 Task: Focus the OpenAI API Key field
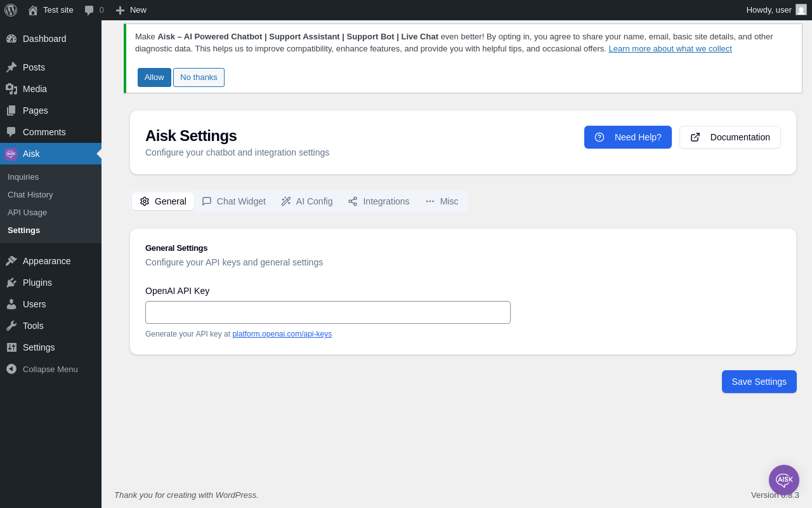click(328, 312)
